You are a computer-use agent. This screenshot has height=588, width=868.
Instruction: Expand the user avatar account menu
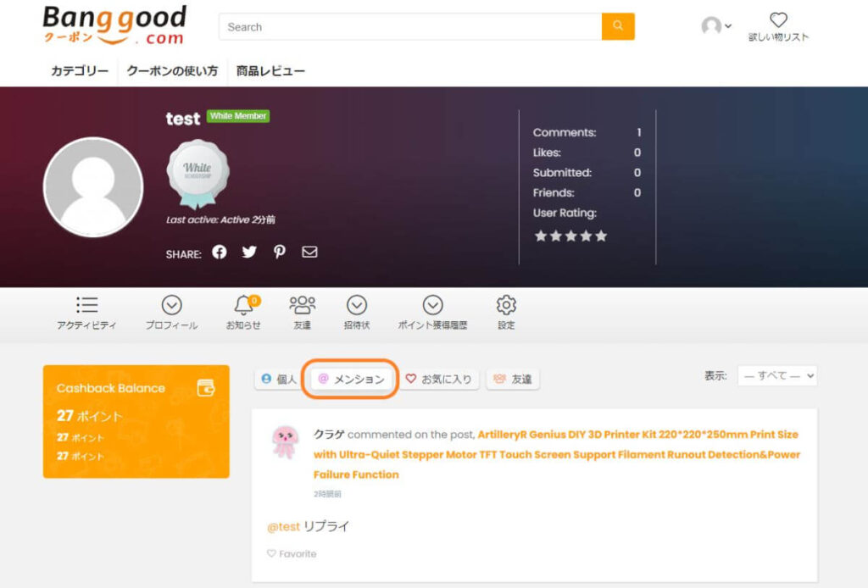716,26
